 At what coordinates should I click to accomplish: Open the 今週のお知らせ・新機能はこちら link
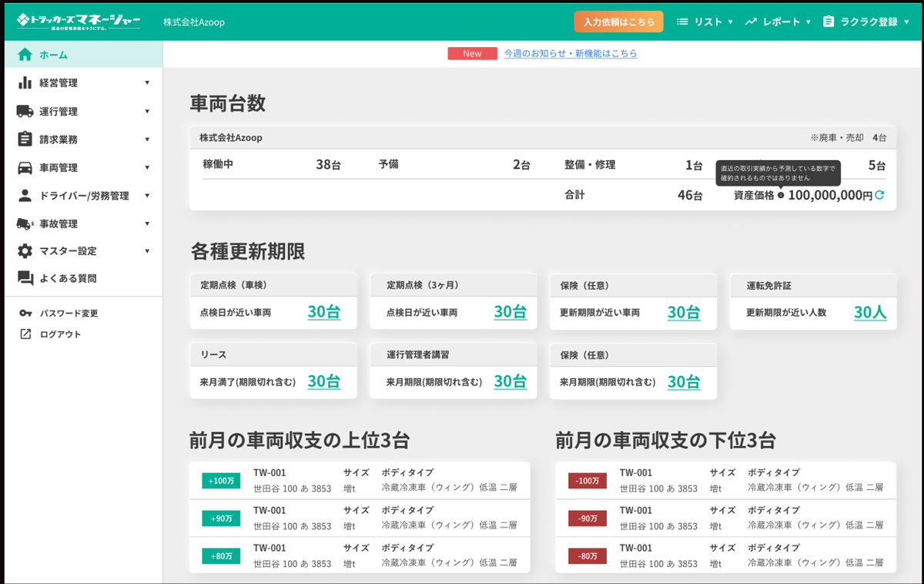[x=570, y=53]
